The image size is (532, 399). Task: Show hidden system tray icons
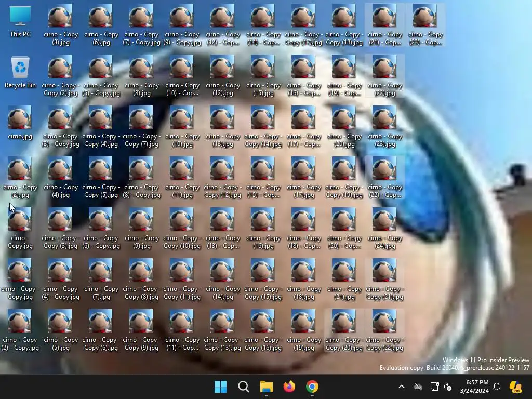(x=402, y=387)
